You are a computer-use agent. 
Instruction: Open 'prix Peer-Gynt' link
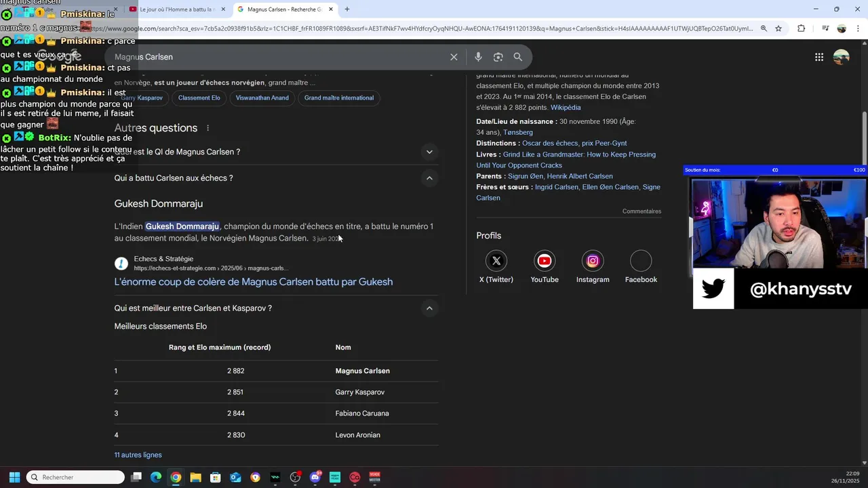click(604, 143)
